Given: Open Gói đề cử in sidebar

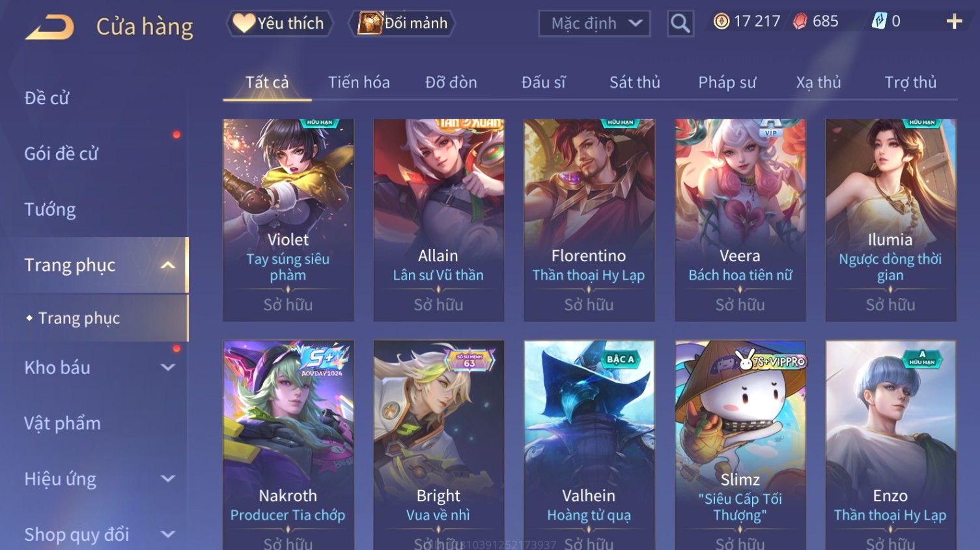Looking at the screenshot, I should point(61,154).
